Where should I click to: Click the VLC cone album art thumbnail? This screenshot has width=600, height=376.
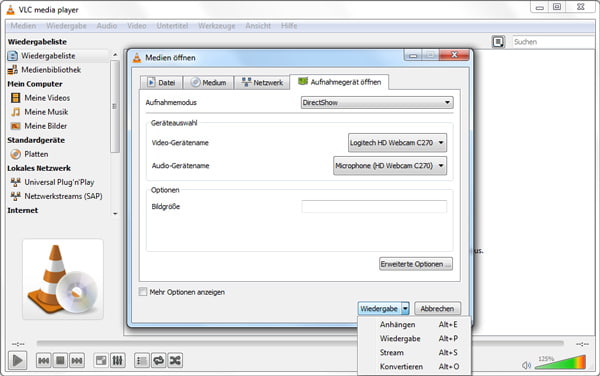(63, 279)
